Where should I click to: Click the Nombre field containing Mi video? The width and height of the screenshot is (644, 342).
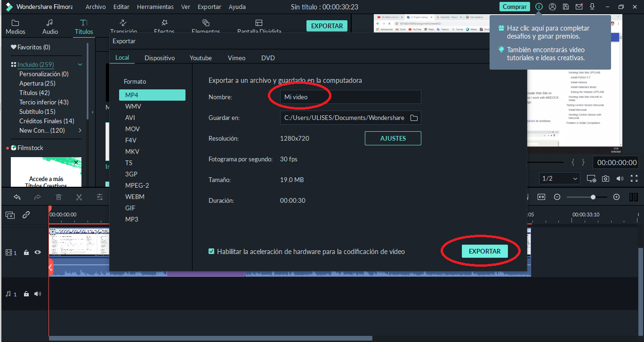point(350,97)
